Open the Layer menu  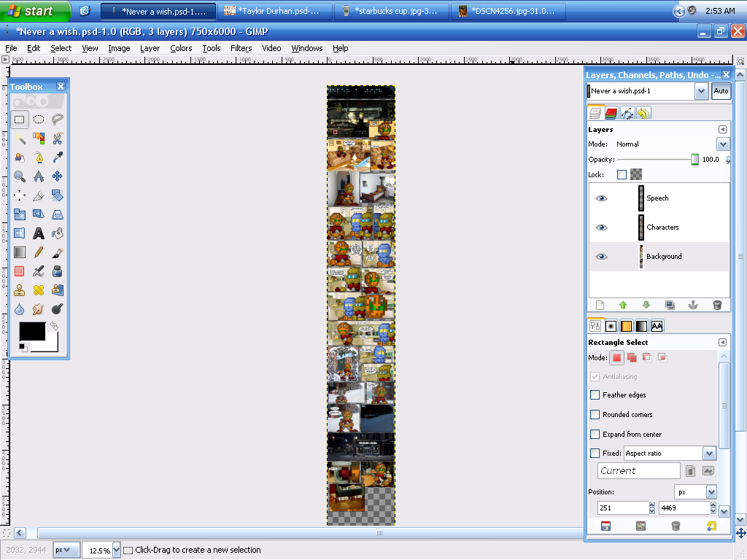pos(150,48)
